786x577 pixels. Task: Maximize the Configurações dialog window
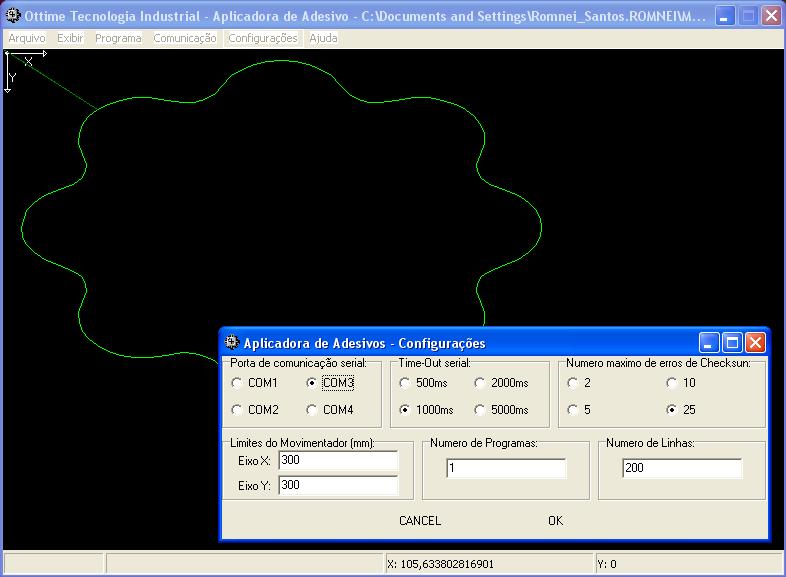[x=732, y=343]
